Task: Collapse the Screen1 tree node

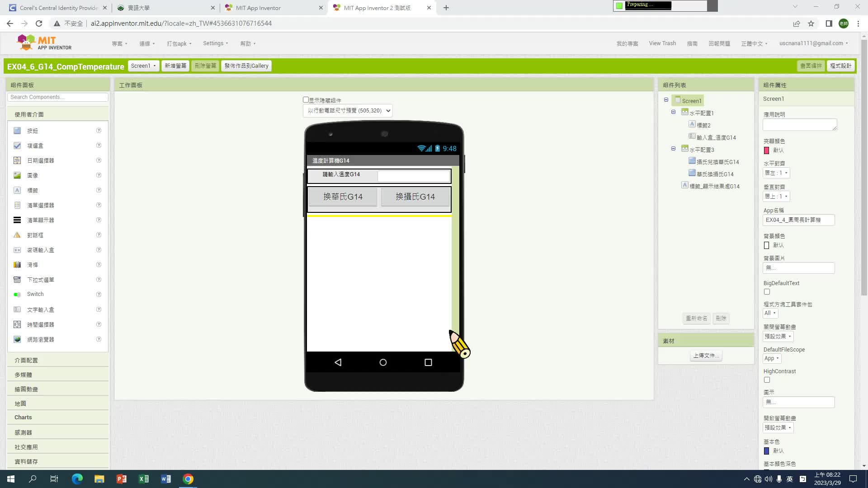Action: (x=666, y=100)
